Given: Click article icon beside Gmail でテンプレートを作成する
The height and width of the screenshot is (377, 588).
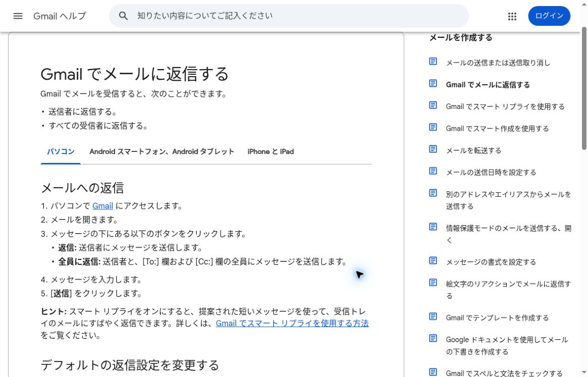Looking at the screenshot, I should click(433, 316).
